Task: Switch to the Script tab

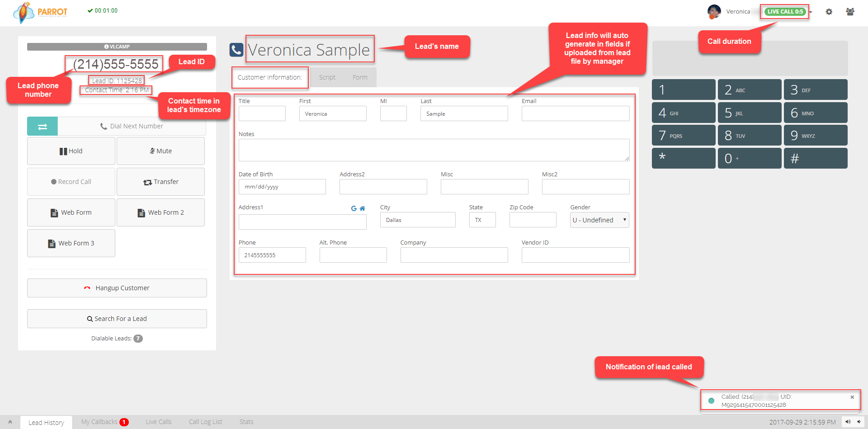Action: [x=327, y=77]
